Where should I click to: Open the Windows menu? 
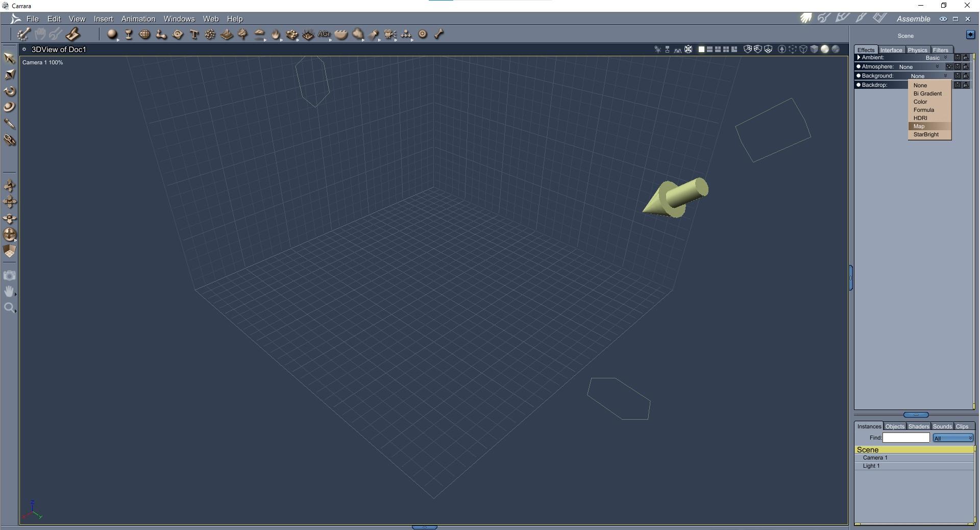[x=179, y=19]
